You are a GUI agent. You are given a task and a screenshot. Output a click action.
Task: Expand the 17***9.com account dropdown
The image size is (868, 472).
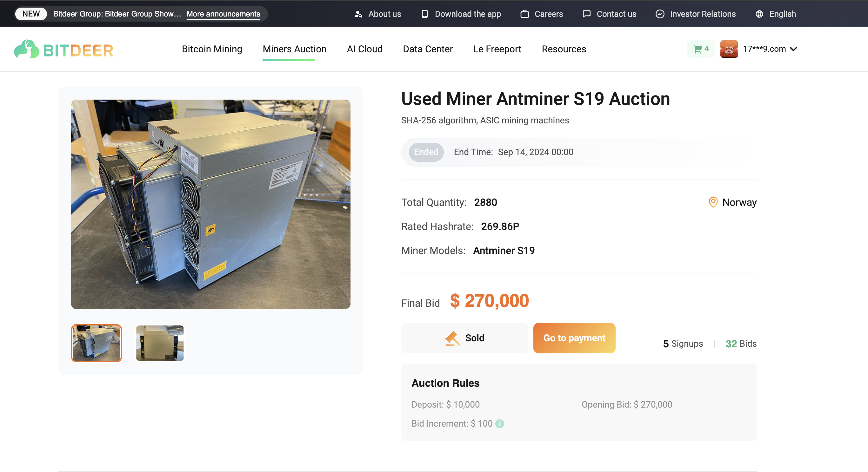[x=793, y=49]
